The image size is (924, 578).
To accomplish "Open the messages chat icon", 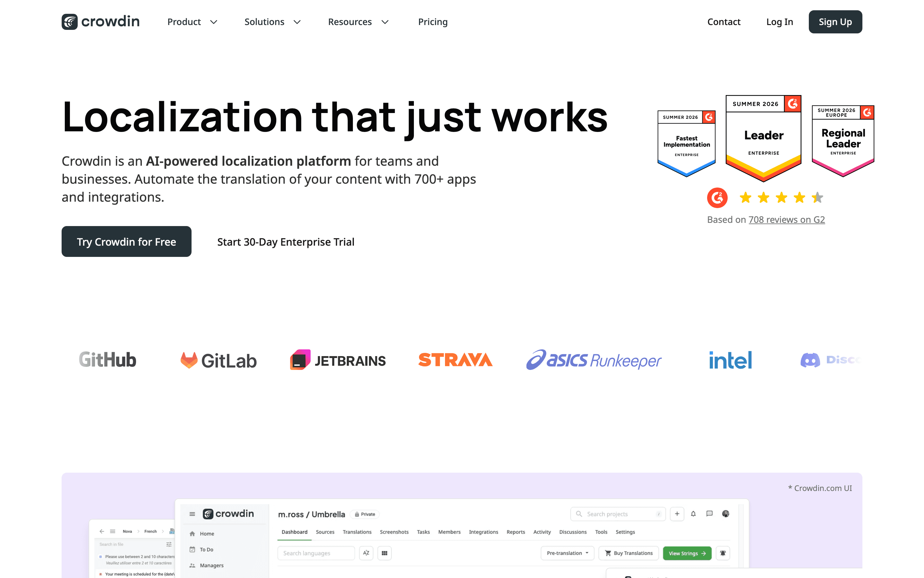I will [709, 514].
